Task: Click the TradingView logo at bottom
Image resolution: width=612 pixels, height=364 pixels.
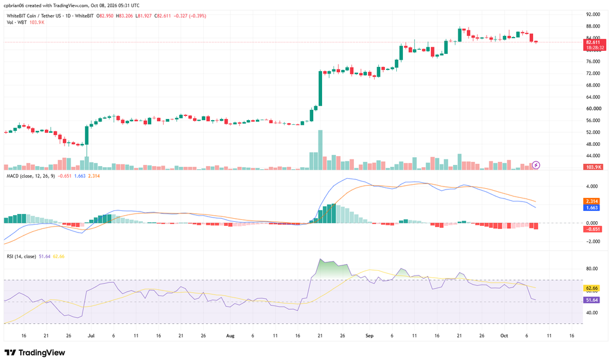Action: tap(35, 353)
